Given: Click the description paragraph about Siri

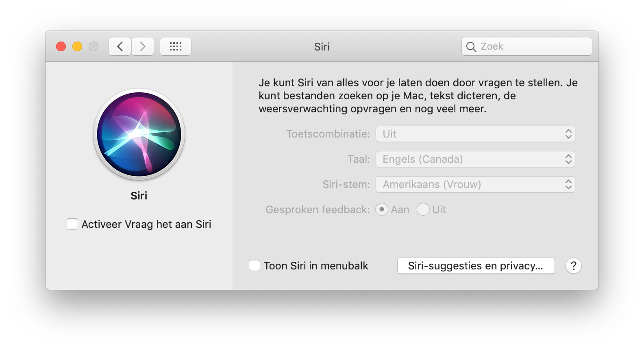Looking at the screenshot, I should (418, 96).
